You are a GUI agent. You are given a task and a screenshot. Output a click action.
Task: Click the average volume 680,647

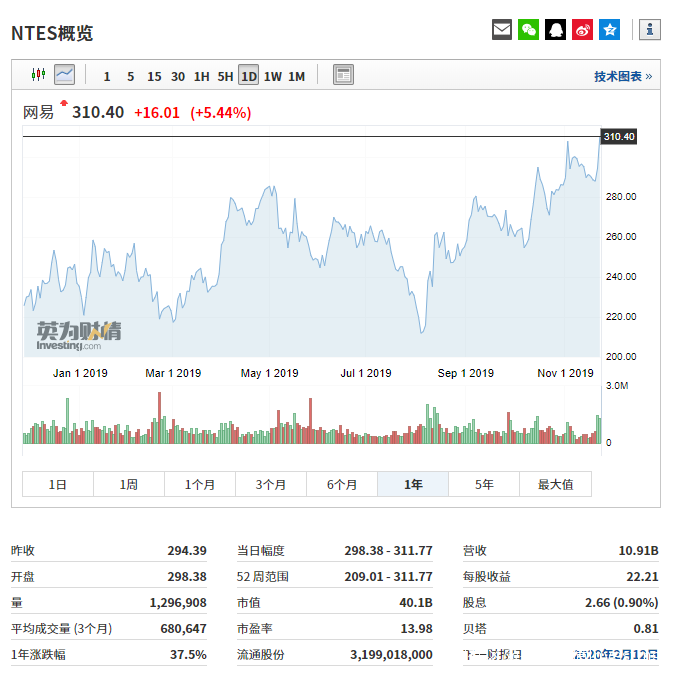(183, 628)
